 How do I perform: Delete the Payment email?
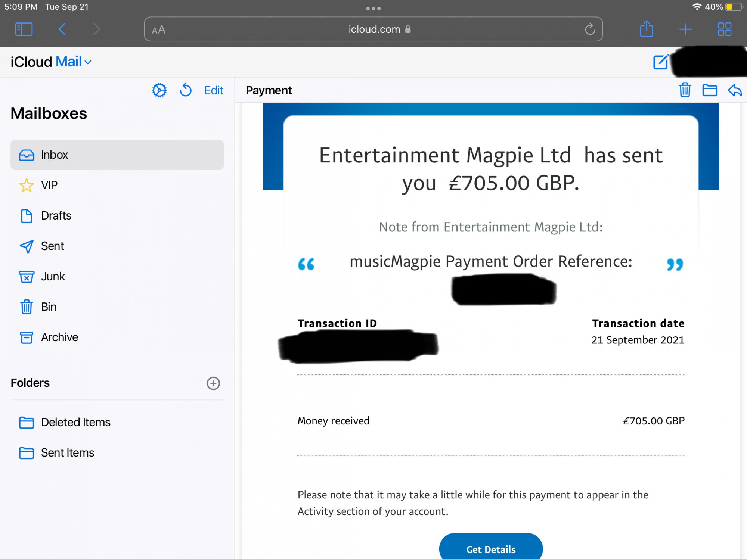[685, 90]
